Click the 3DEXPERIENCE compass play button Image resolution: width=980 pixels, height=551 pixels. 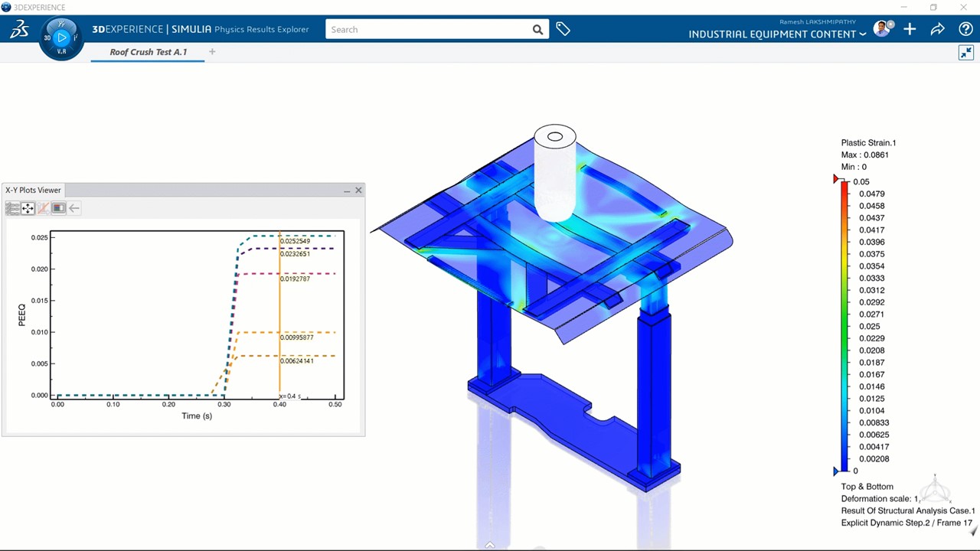coord(62,37)
